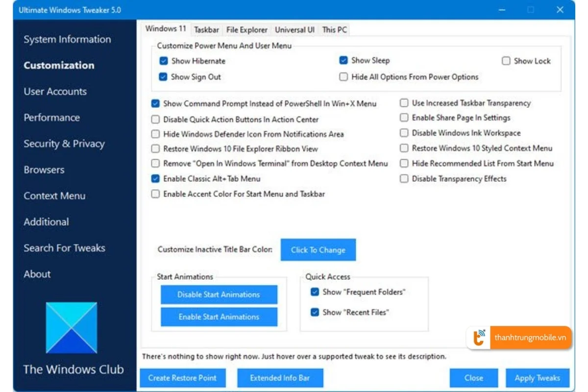The height and width of the screenshot is (392, 588).
Task: Disable Show "Recent Files" in Quick Access
Action: pyautogui.click(x=314, y=312)
